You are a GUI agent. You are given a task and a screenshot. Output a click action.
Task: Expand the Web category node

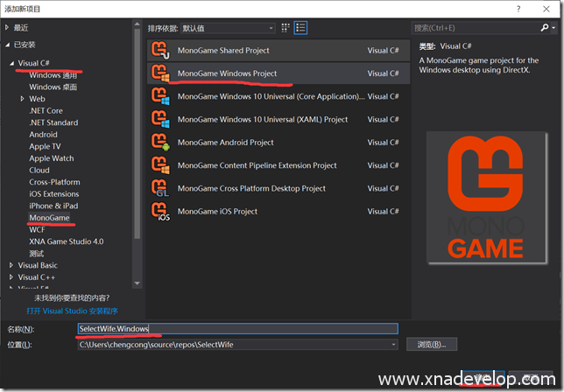(22, 99)
